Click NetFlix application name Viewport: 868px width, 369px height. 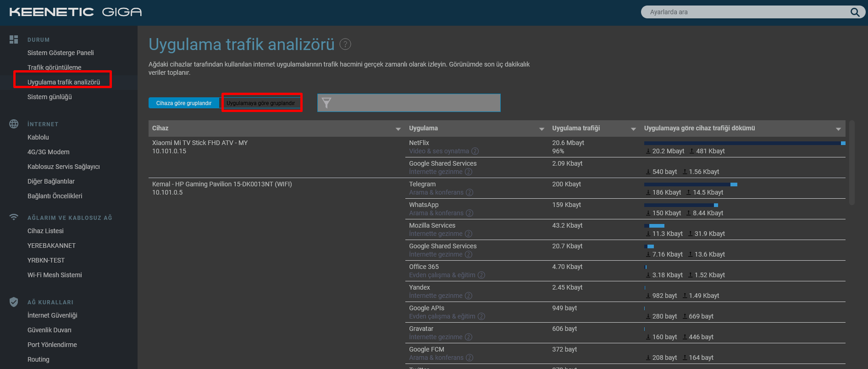(419, 143)
